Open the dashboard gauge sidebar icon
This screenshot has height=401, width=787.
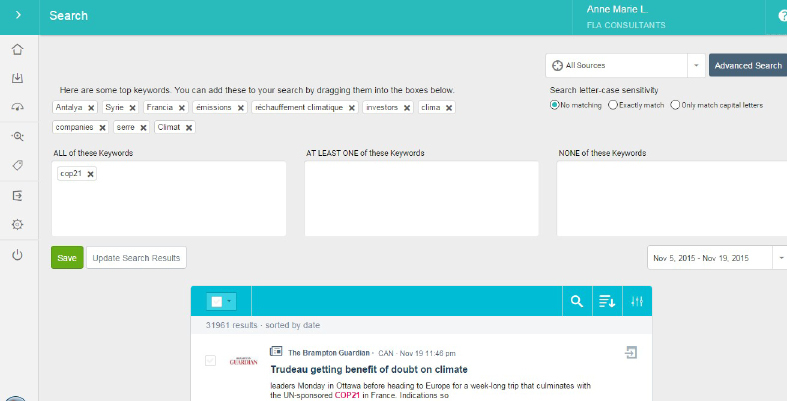point(18,107)
